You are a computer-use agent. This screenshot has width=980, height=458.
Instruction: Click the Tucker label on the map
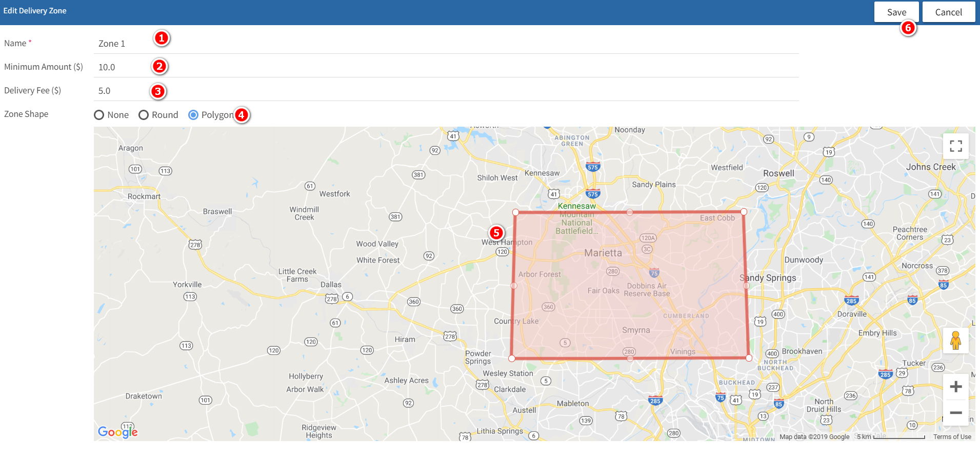click(x=914, y=363)
